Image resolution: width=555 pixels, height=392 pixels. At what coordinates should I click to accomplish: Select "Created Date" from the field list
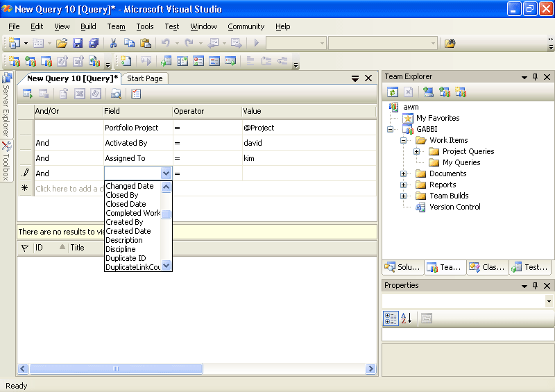coord(128,231)
